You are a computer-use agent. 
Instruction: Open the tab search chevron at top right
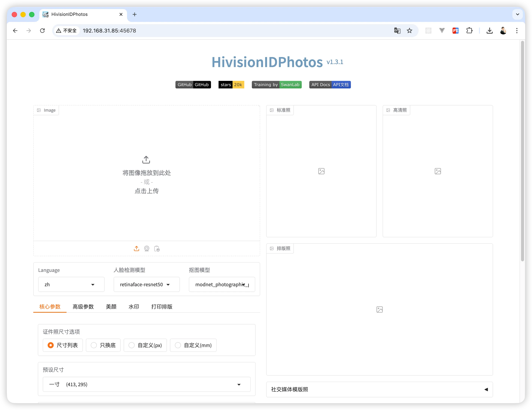point(517,14)
